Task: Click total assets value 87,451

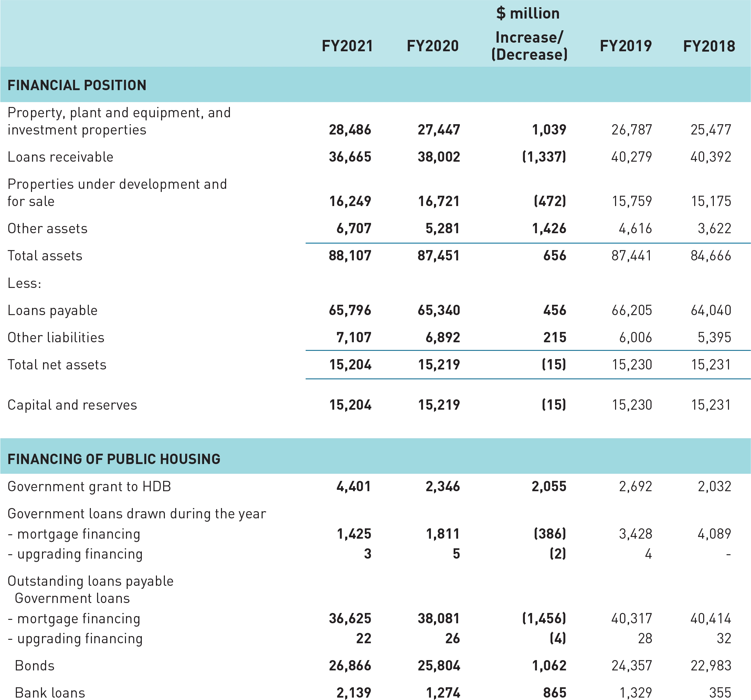Action: click(438, 256)
